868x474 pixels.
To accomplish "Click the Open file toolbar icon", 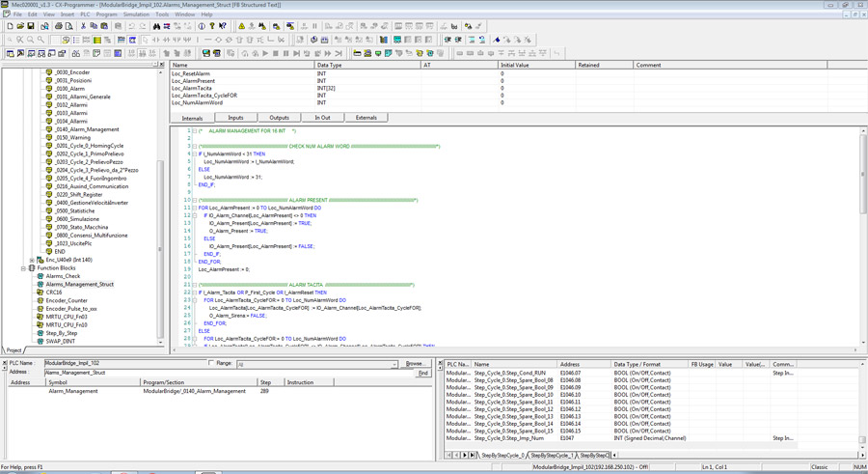I will [x=20, y=26].
